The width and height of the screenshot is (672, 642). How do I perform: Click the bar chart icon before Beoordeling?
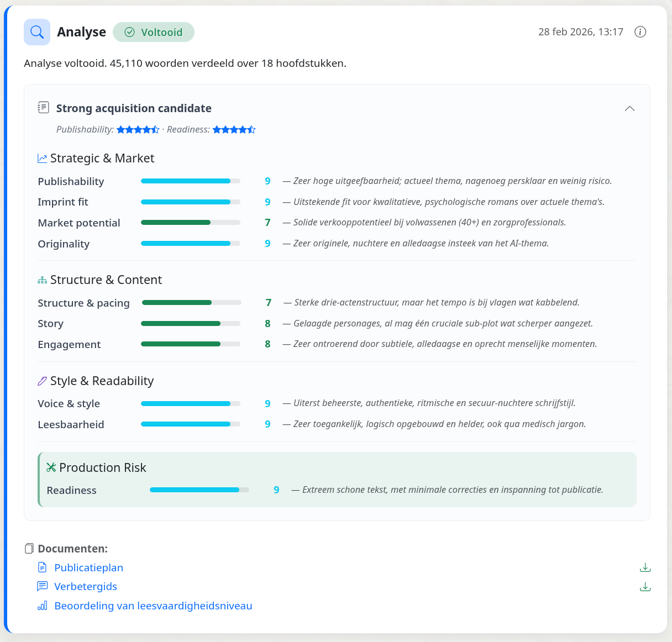pyautogui.click(x=43, y=606)
